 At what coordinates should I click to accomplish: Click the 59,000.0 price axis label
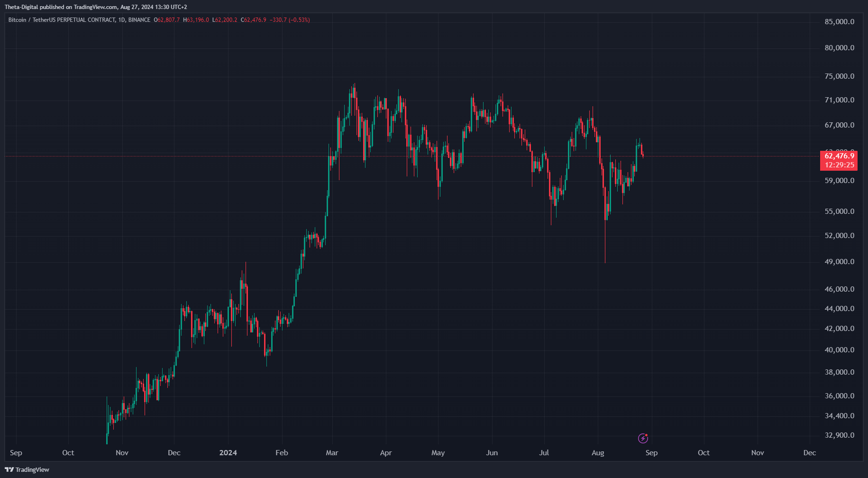(x=840, y=181)
